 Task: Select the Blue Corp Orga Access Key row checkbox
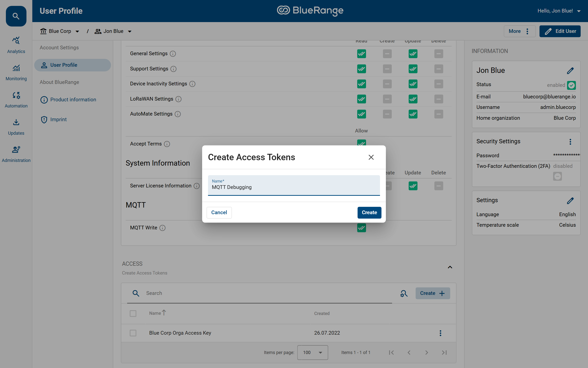point(133,333)
